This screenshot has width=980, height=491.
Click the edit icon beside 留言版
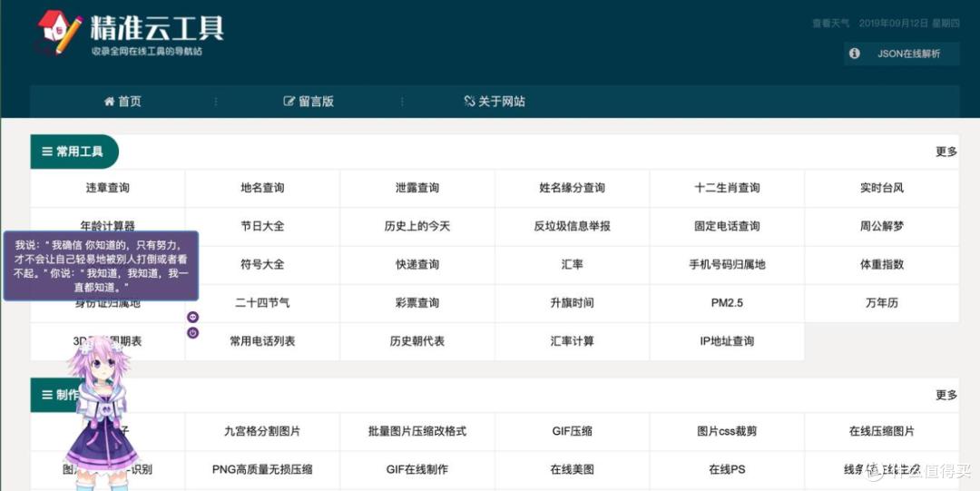pyautogui.click(x=289, y=102)
